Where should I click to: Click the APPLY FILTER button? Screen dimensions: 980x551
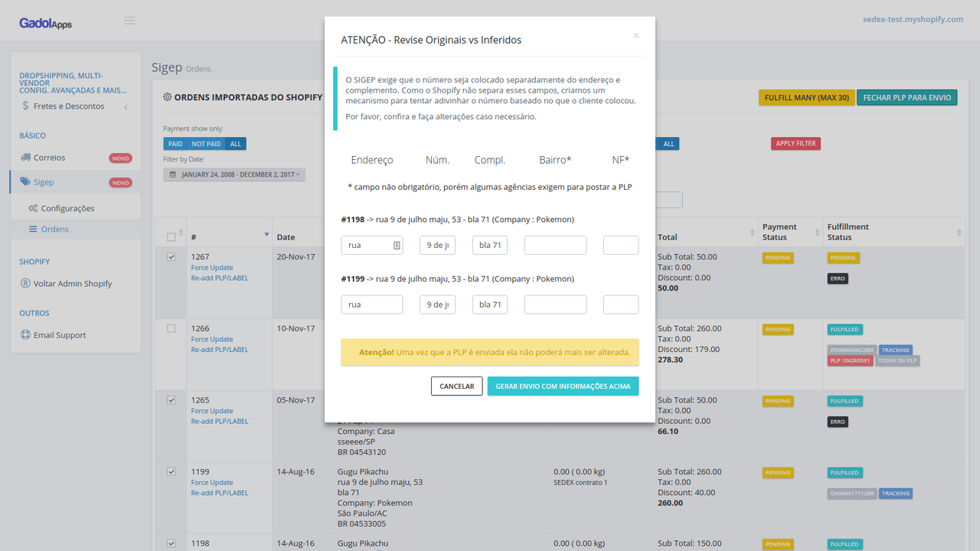coord(795,143)
